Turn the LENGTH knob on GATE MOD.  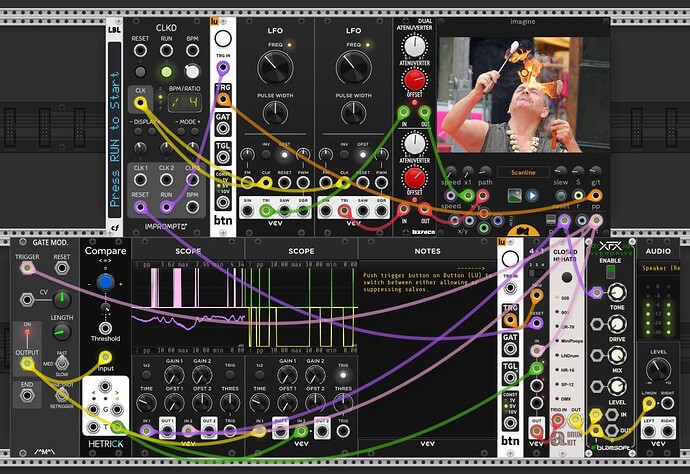pos(62,333)
